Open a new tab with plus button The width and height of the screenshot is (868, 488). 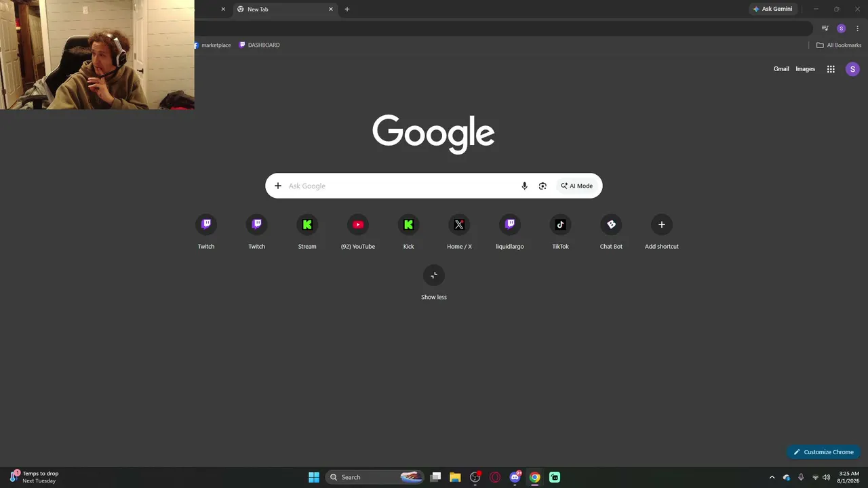point(347,9)
